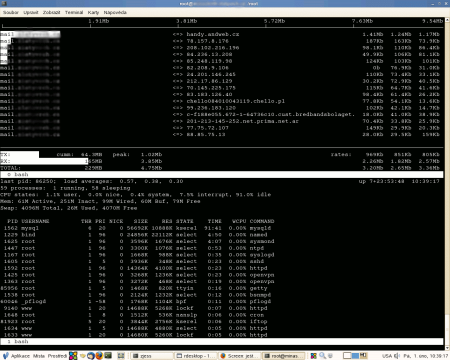Click the host handy.andweb.cz in iftop
The image size is (450, 360).
(x=213, y=34)
